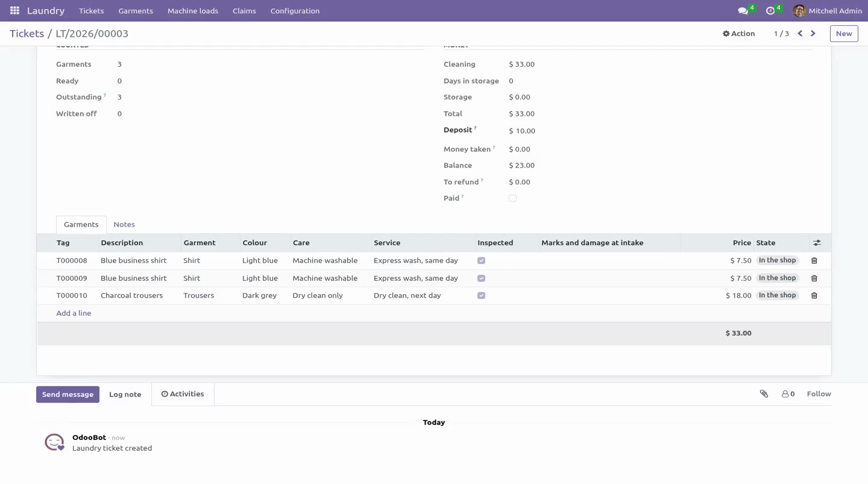Click Add a line link

(x=74, y=313)
